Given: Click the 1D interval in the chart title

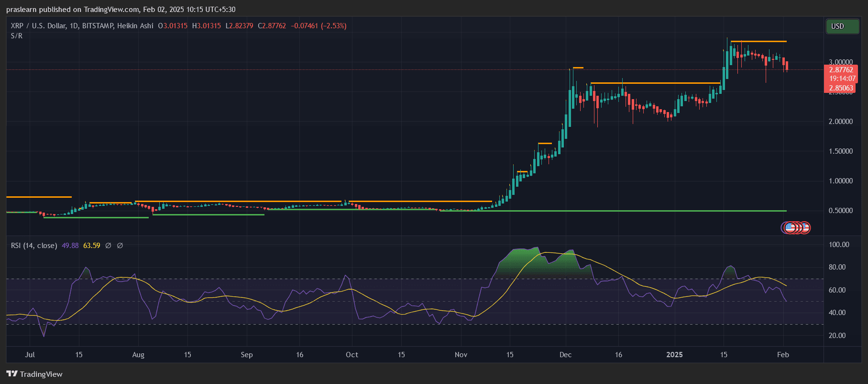Looking at the screenshot, I should point(74,26).
